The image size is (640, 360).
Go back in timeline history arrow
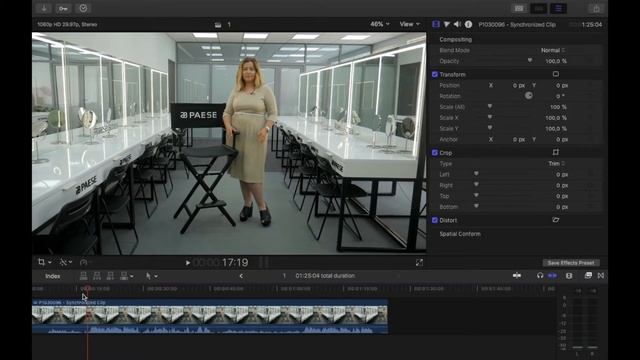pos(241,276)
